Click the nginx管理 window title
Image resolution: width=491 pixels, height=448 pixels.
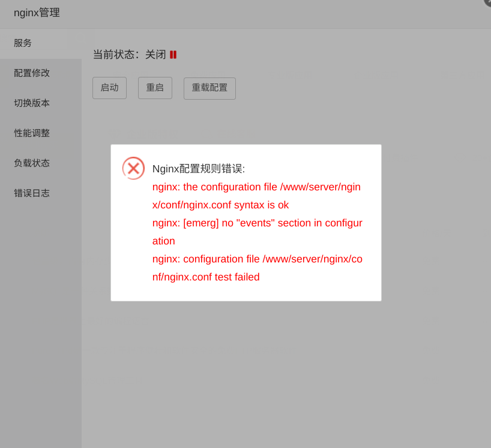(37, 13)
